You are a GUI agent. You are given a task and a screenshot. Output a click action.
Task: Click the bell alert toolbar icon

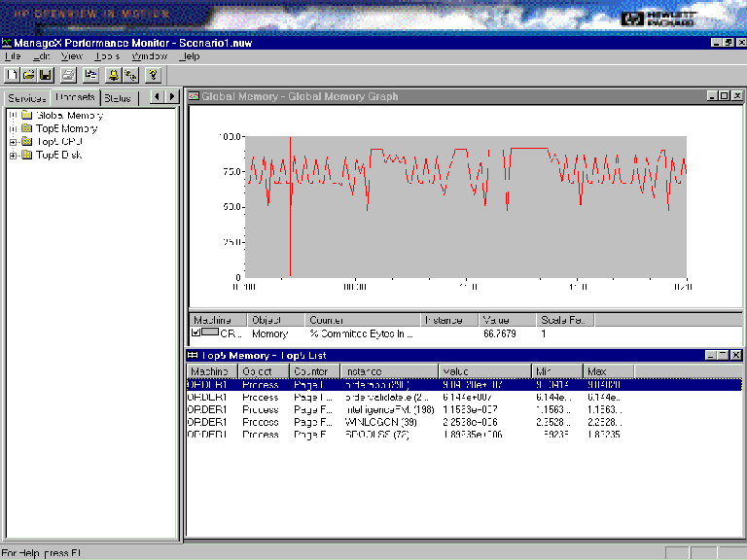click(x=114, y=74)
